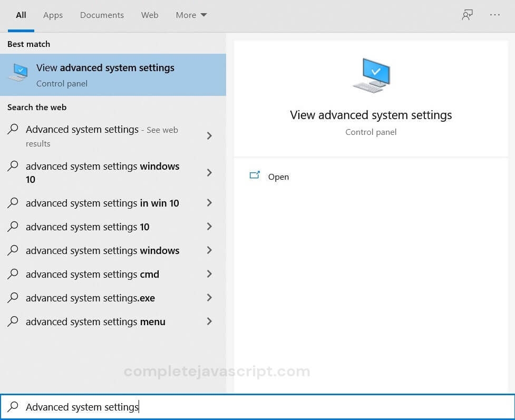The height and width of the screenshot is (420, 515).
Task: Click magnifier icon beside 'advanced system settings cmd'
Action: pos(13,274)
